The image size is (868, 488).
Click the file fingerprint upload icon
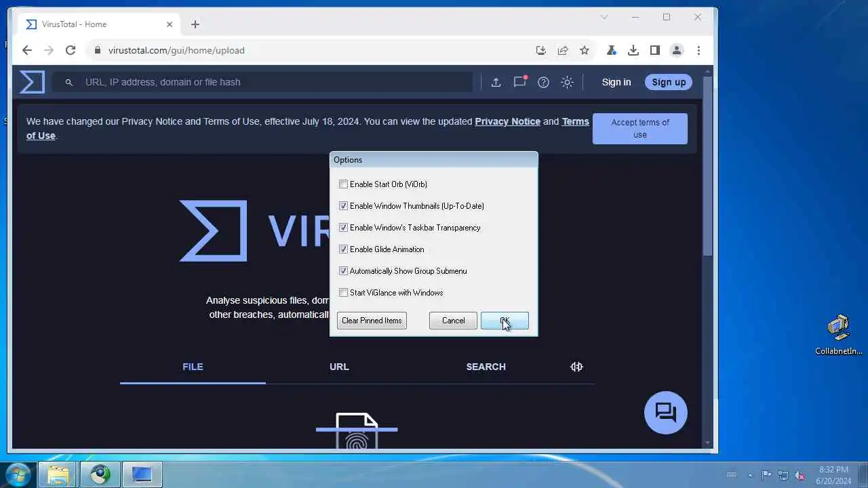pyautogui.click(x=357, y=431)
